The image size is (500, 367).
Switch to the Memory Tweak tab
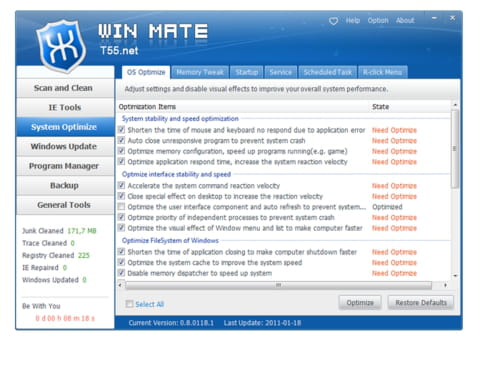(200, 72)
